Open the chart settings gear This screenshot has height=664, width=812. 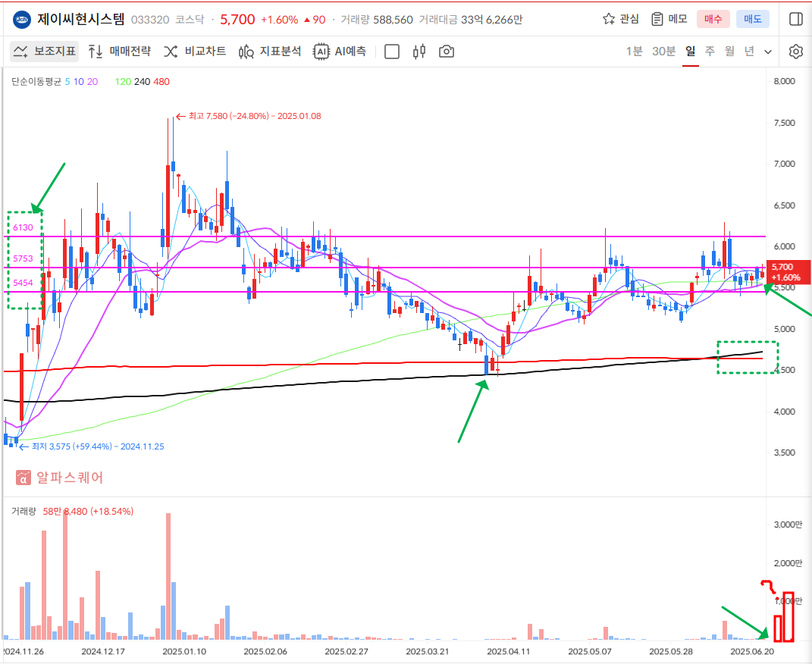pos(796,52)
